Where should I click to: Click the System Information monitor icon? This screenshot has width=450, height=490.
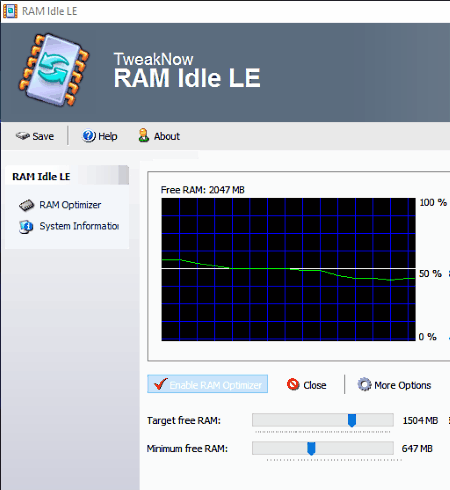26,227
